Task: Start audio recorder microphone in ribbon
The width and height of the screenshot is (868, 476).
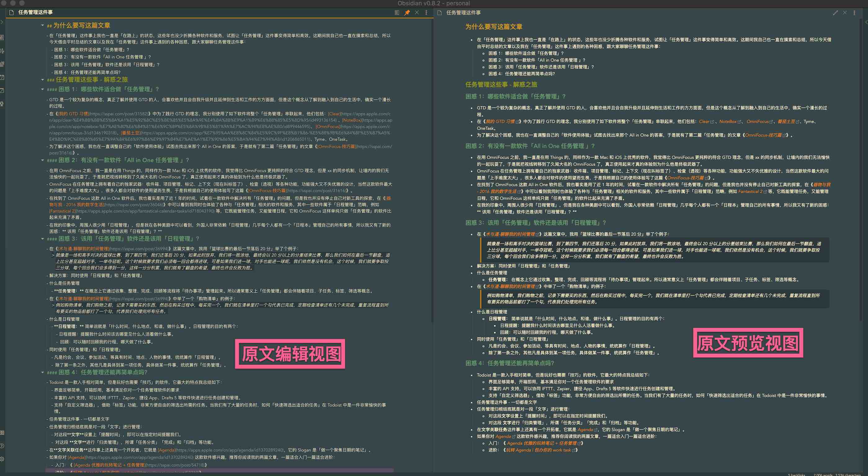Action: click(2, 104)
